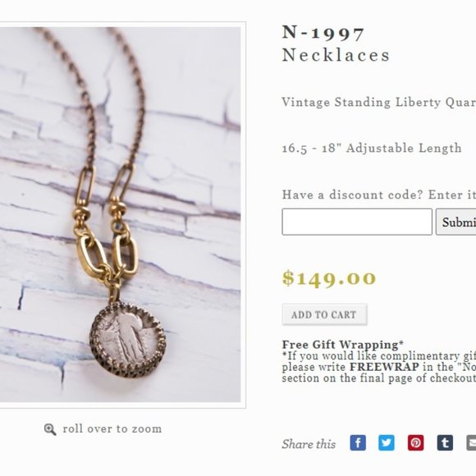
Task: Click the Adjustable Length text line
Action: [372, 149]
